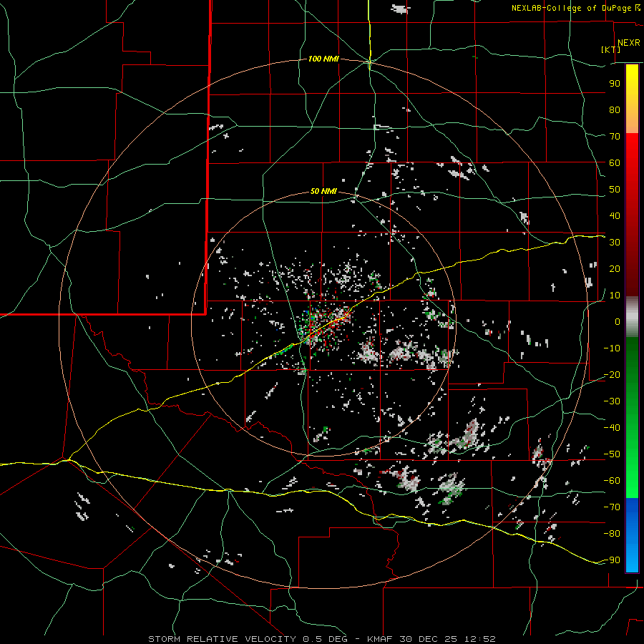Click the 50 NMI range ring label
Image resolution: width=644 pixels, height=644 pixels.
coord(323,191)
